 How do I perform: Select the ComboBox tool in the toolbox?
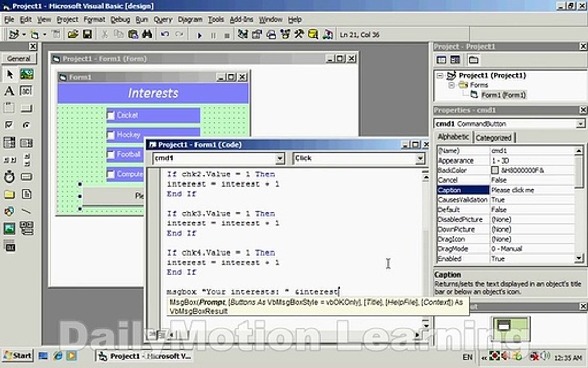click(9, 143)
